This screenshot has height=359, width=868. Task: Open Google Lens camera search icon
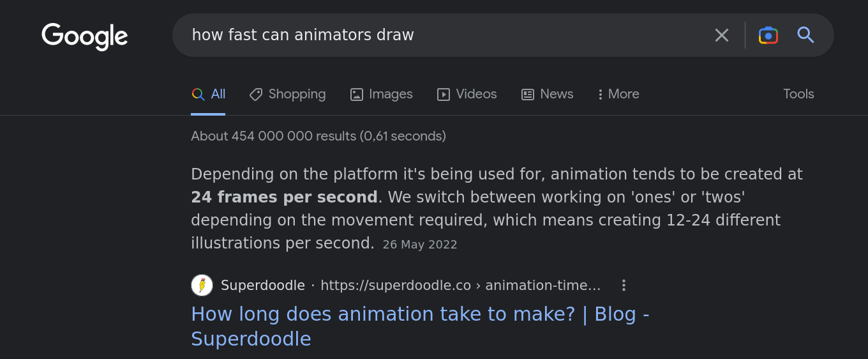(x=768, y=35)
